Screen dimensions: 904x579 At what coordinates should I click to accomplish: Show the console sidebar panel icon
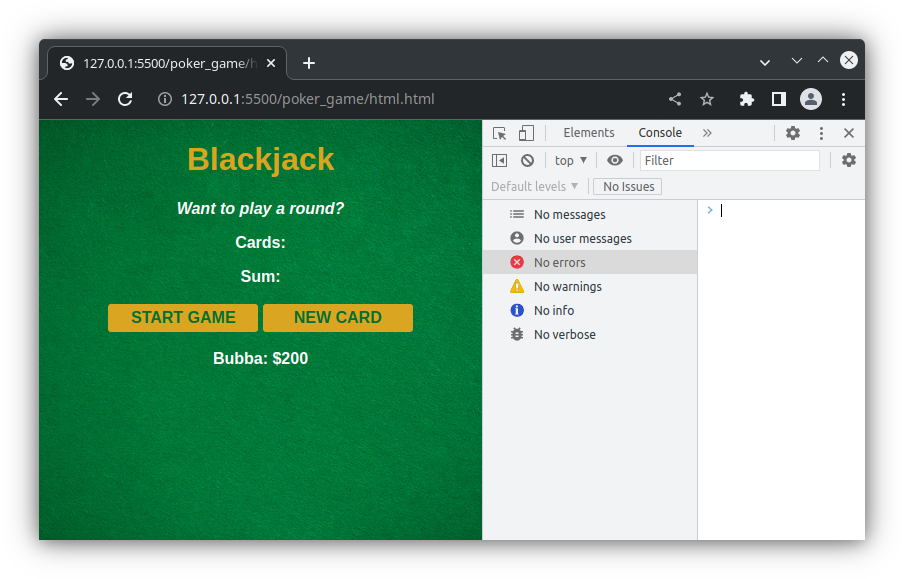click(x=500, y=160)
